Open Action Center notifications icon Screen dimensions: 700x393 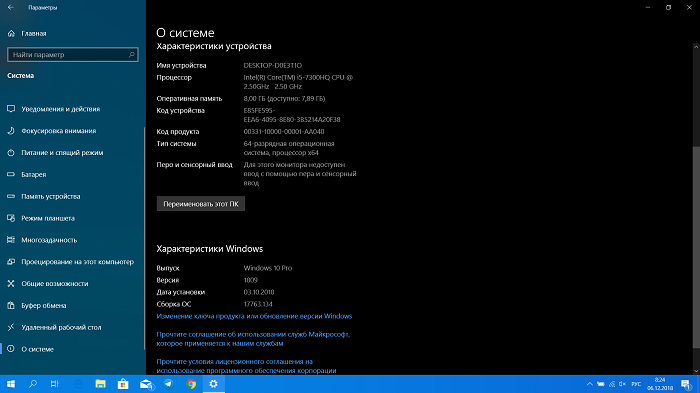point(686,384)
